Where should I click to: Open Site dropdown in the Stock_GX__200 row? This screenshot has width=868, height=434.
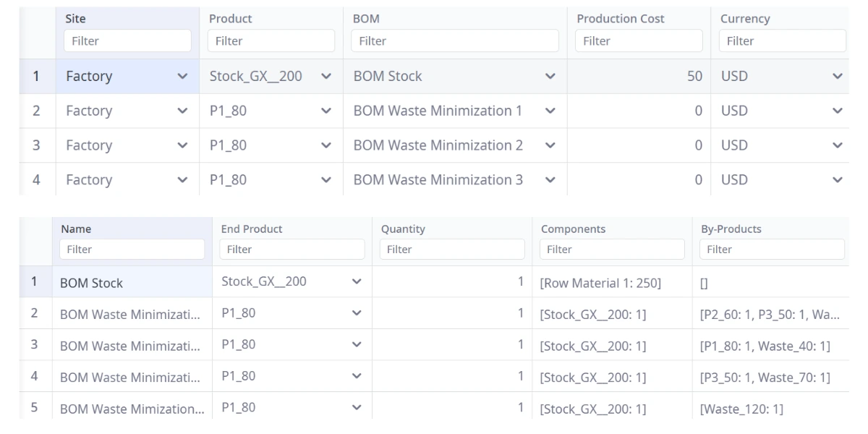(183, 76)
